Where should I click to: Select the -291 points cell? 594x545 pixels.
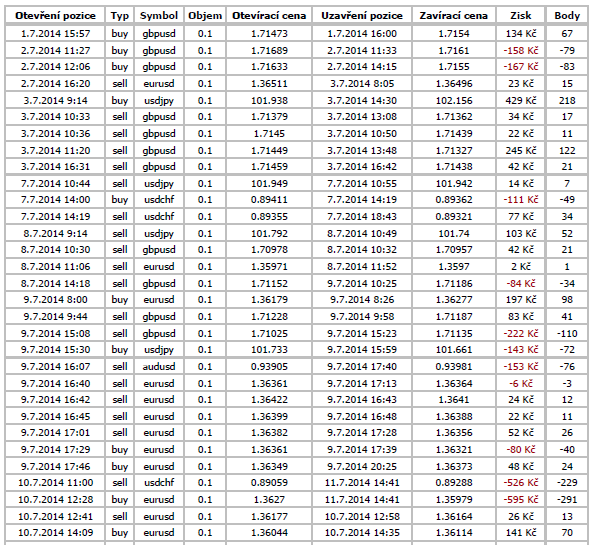pos(567,500)
